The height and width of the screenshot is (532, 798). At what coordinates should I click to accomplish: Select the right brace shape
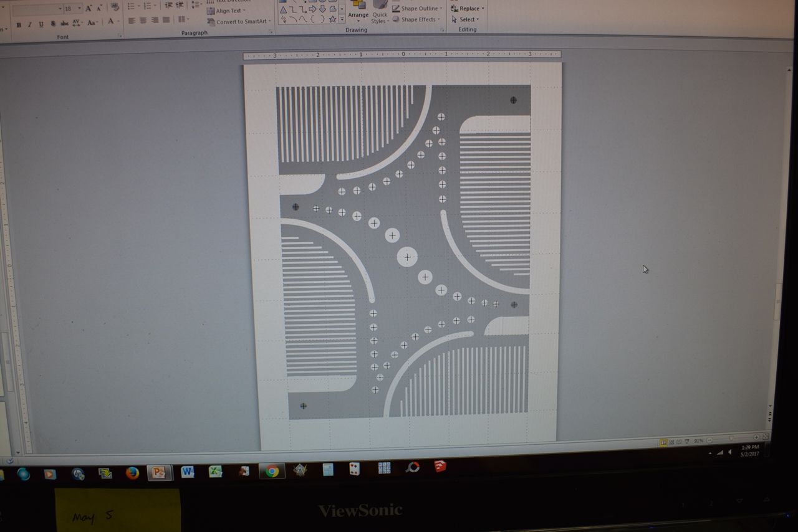click(x=323, y=19)
